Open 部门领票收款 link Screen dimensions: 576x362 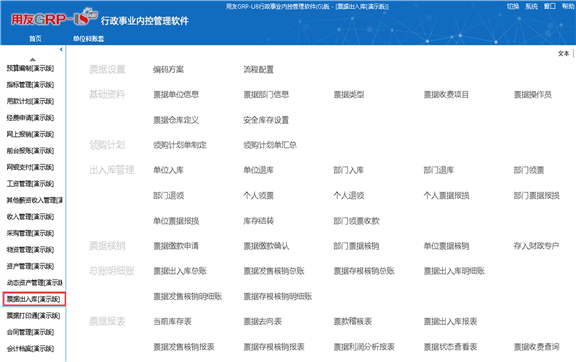[356, 221]
